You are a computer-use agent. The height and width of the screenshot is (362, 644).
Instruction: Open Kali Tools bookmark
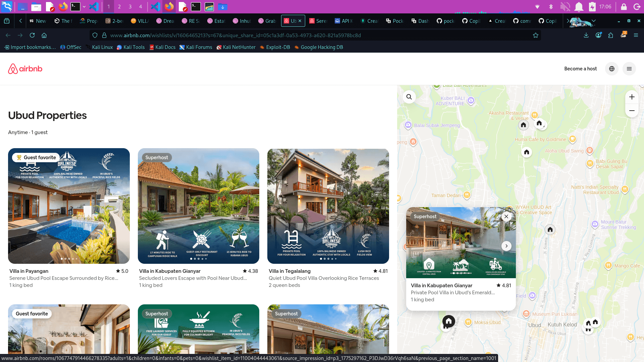coord(131,47)
